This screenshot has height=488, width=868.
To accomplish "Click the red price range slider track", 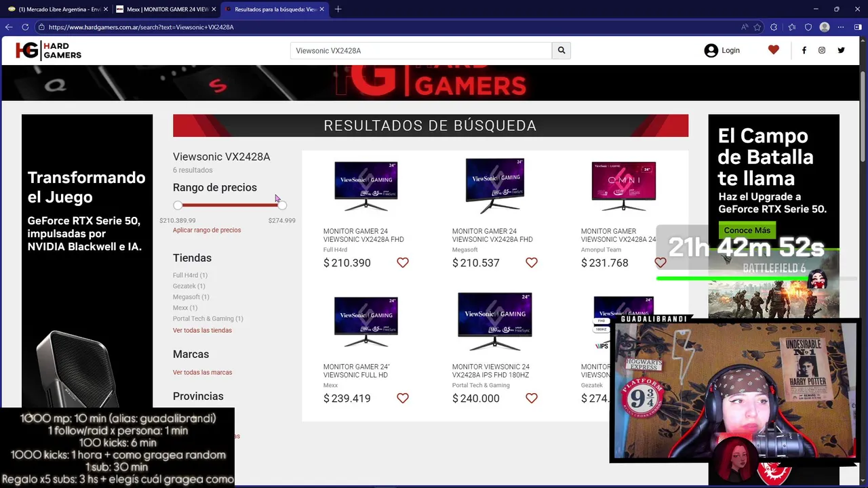I will [230, 205].
